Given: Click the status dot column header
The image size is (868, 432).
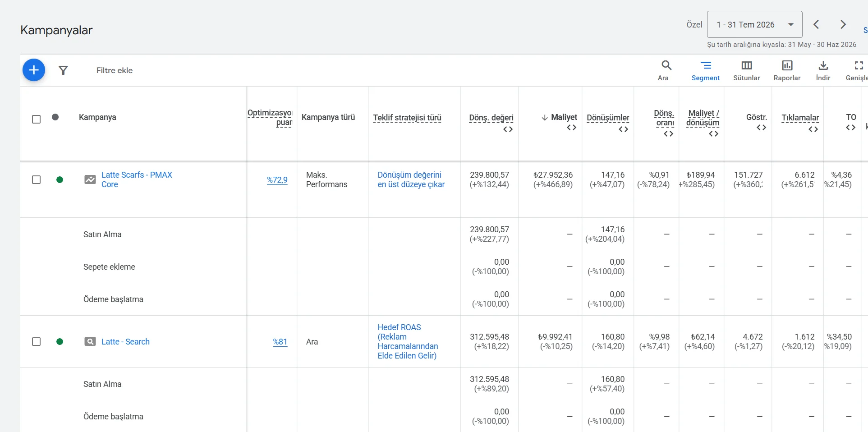Looking at the screenshot, I should (x=55, y=117).
